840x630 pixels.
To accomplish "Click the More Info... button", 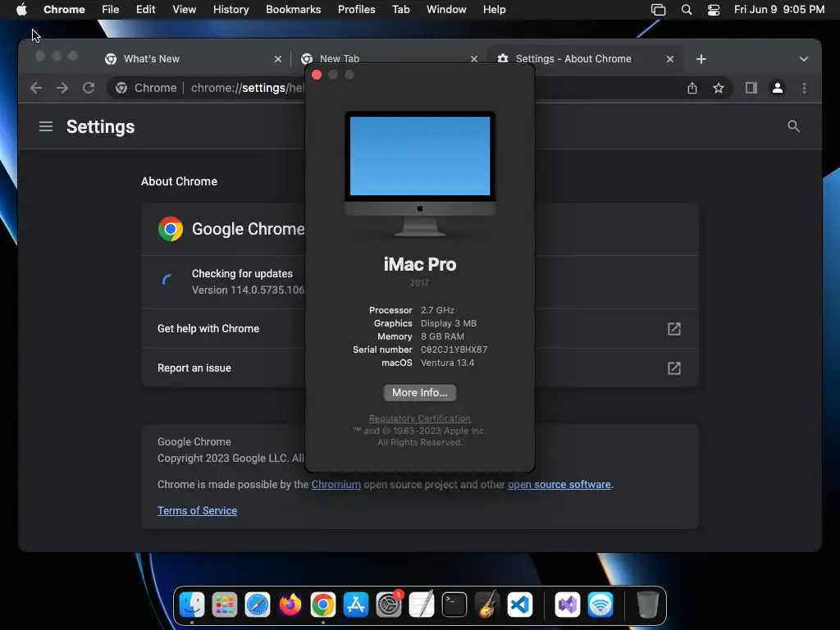I will (x=419, y=393).
